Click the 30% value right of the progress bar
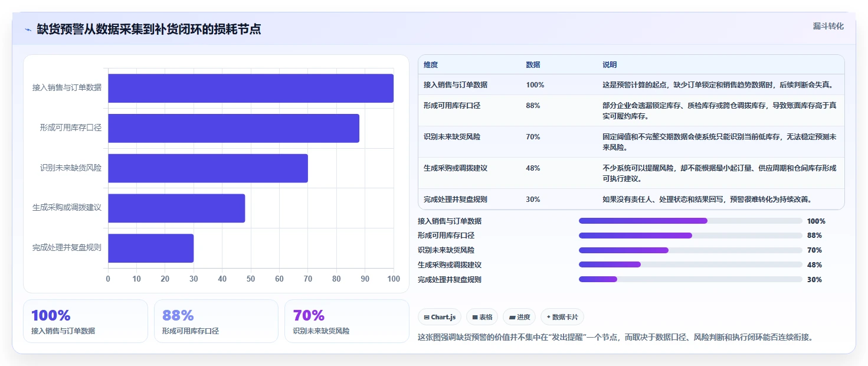 tap(814, 280)
